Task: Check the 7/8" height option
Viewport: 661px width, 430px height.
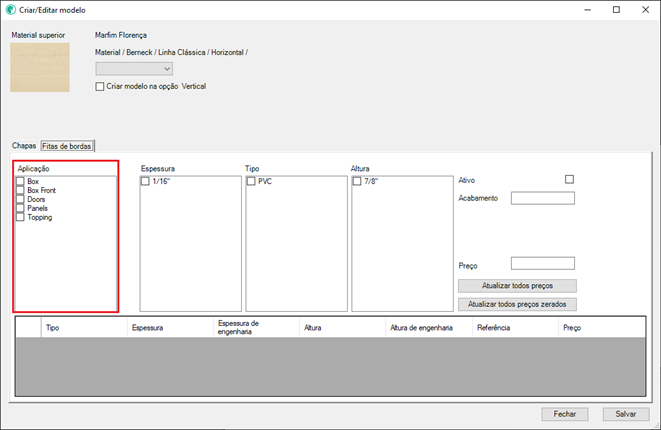Action: coord(357,181)
